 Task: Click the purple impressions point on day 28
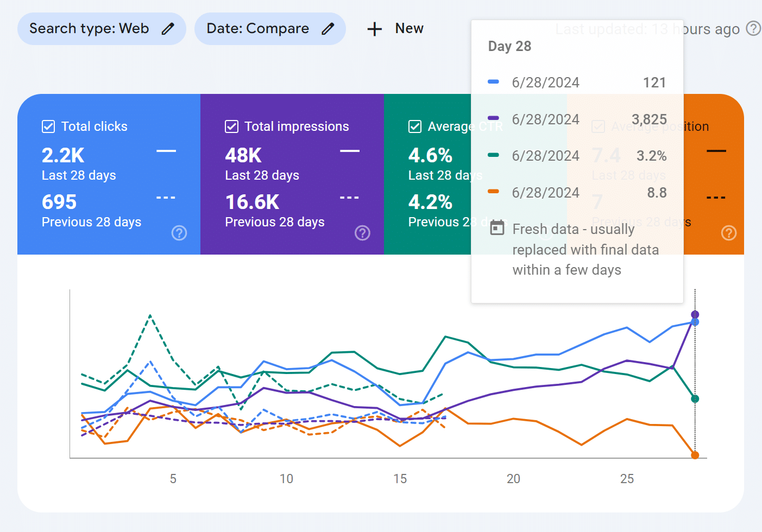695,314
